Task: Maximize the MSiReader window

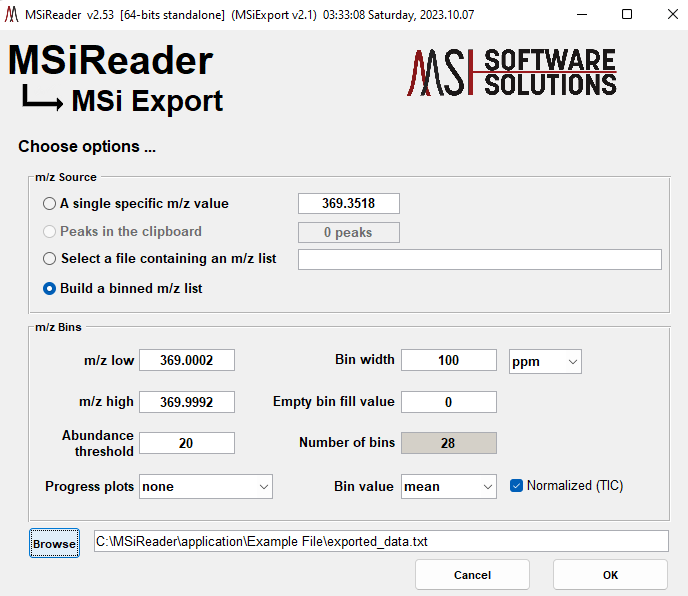Action: pyautogui.click(x=627, y=14)
